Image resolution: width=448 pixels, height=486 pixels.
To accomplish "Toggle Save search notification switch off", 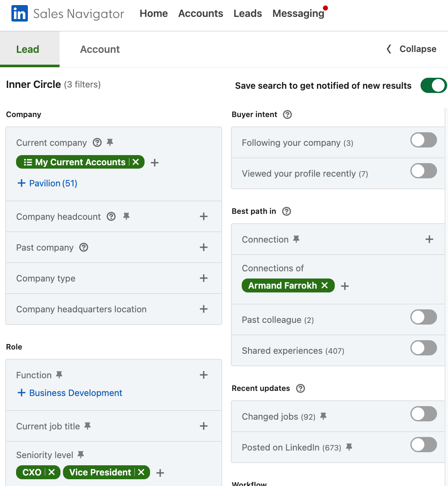I will coord(434,85).
